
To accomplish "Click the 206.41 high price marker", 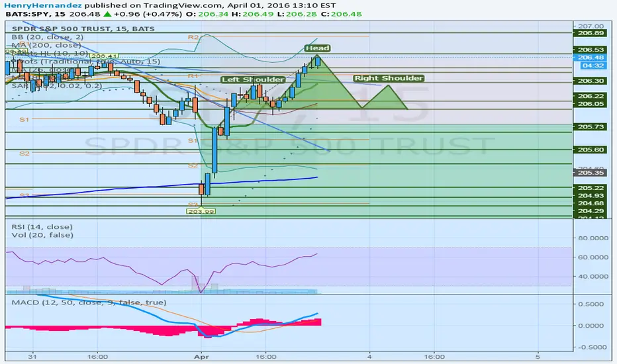I will 104,56.
